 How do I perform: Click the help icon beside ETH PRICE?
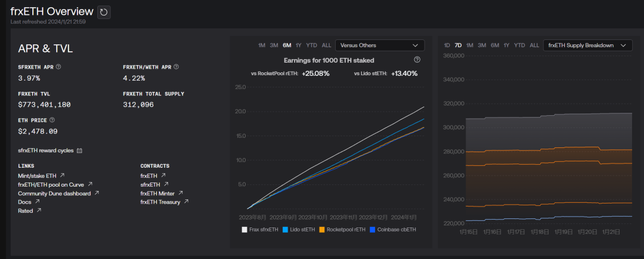(52, 120)
